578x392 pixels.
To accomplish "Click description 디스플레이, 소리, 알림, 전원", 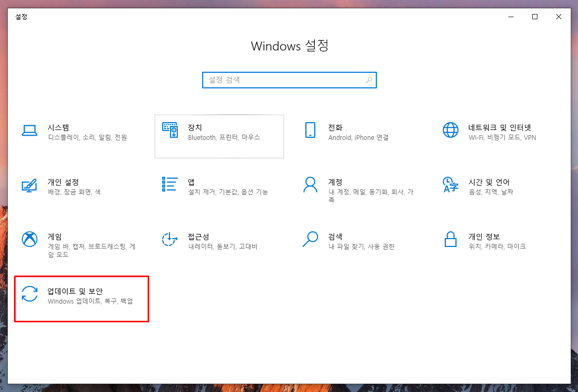I will point(87,138).
